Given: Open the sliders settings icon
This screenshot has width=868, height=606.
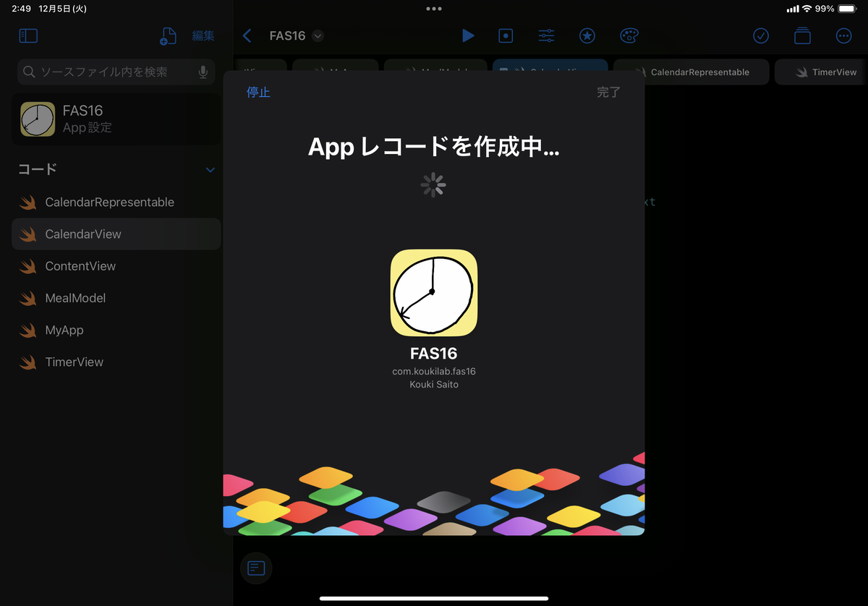Looking at the screenshot, I should click(546, 35).
